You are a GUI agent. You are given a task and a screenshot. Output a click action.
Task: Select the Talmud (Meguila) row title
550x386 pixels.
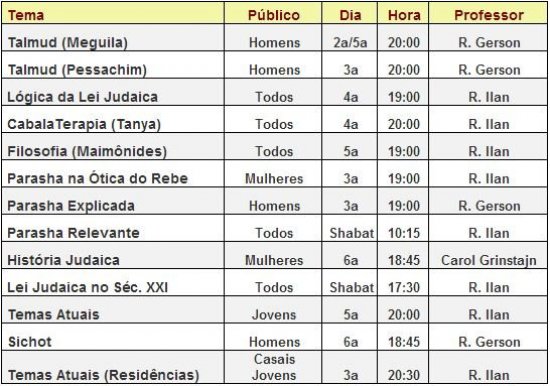[x=67, y=43]
